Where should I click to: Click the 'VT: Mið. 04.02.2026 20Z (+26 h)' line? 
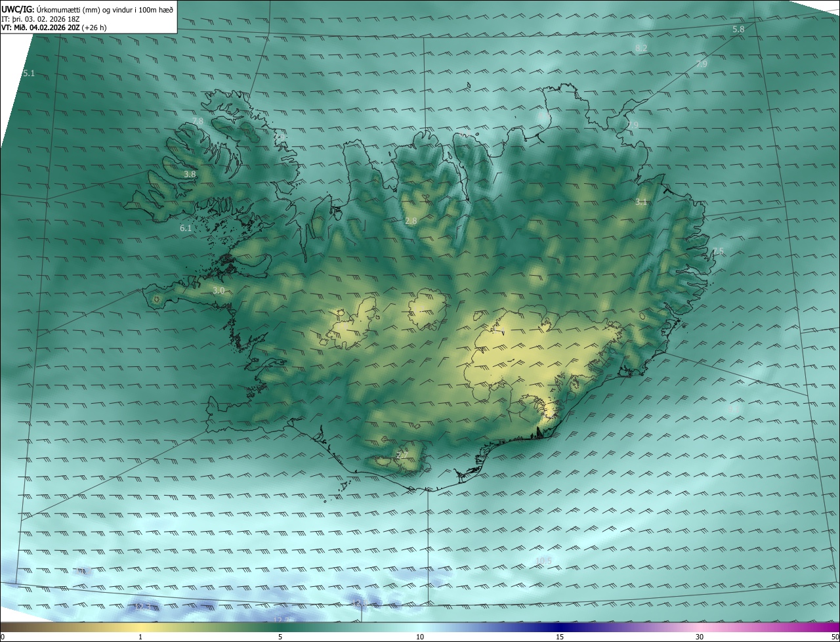tap(54, 28)
